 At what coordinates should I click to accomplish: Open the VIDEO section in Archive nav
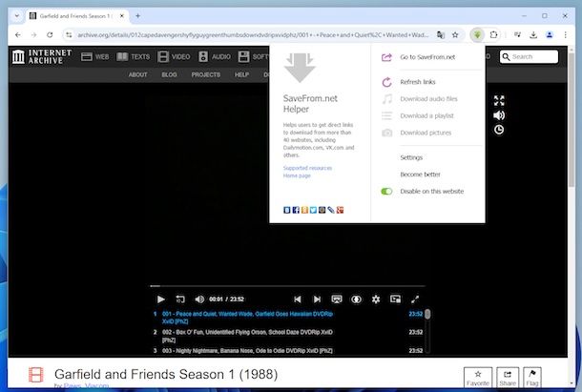tap(174, 56)
